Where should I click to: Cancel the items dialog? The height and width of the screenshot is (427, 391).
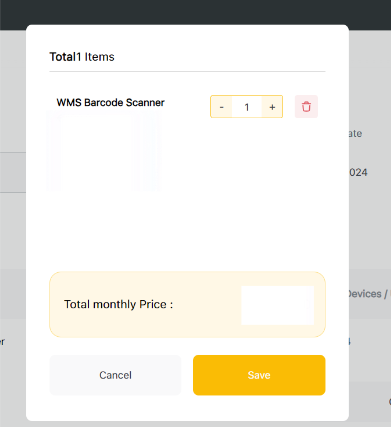click(115, 375)
